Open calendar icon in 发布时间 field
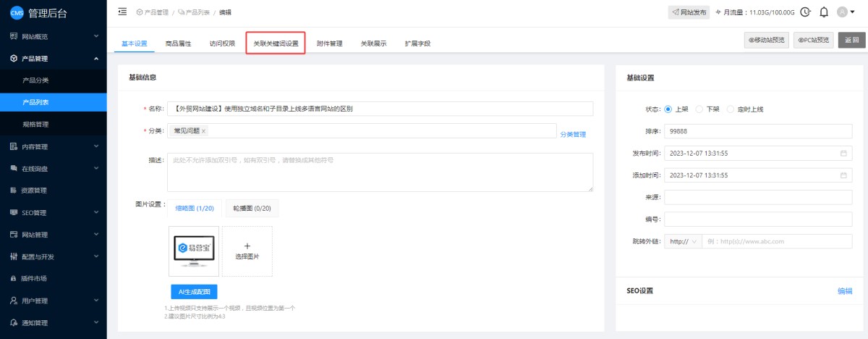Screen dimensions: 868x339 pyautogui.click(x=843, y=154)
